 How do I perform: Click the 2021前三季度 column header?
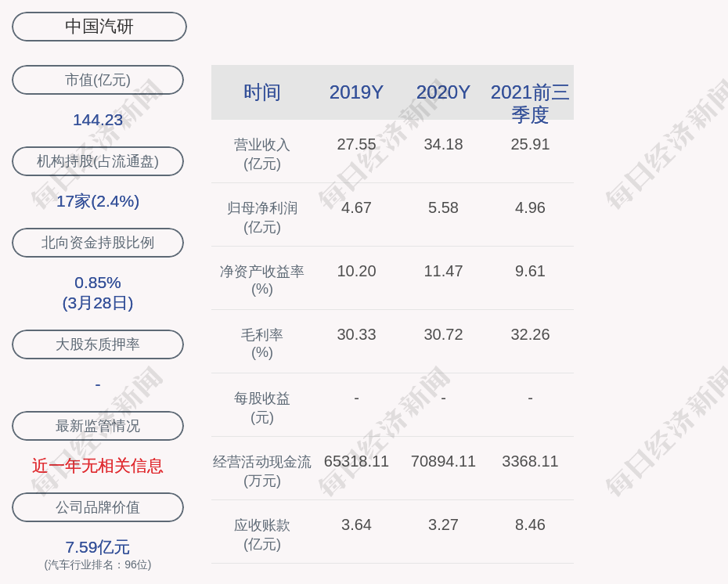pos(530,103)
